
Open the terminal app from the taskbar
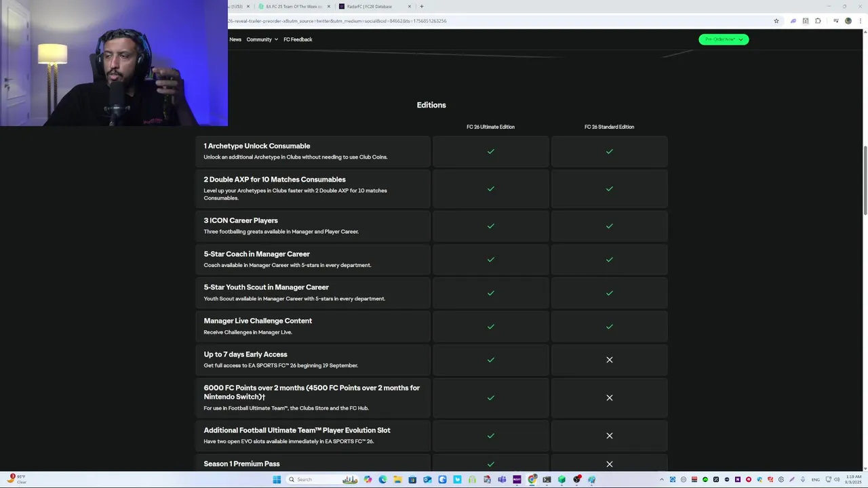click(x=547, y=480)
